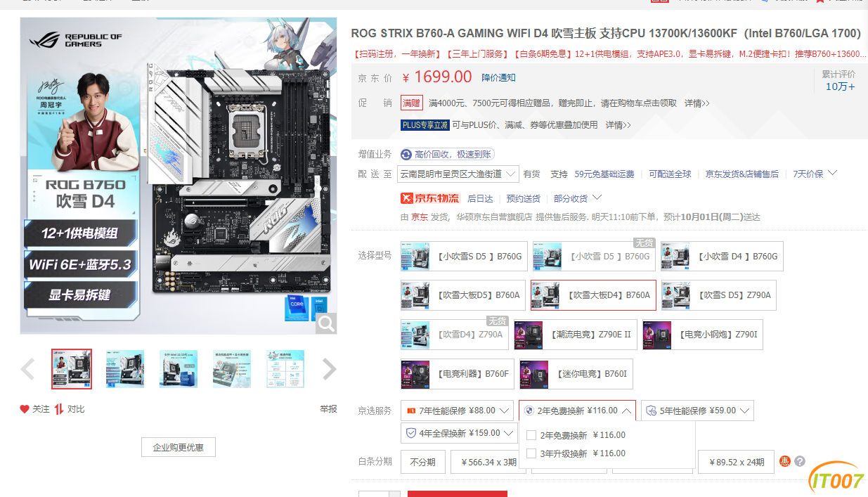This screenshot has height=497, width=868.
Task: Choose model 【电竞小钢炮】Z790I
Action: (x=703, y=335)
